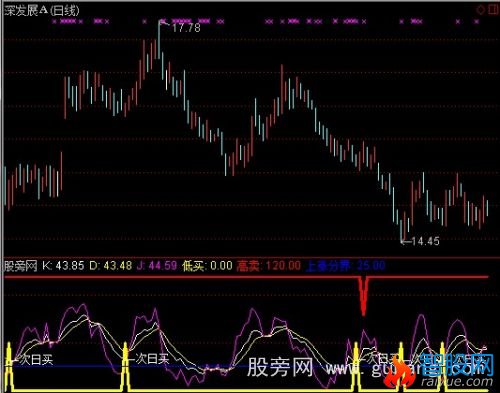
Task: Click the 低买: 0.00 value
Action: (207, 266)
